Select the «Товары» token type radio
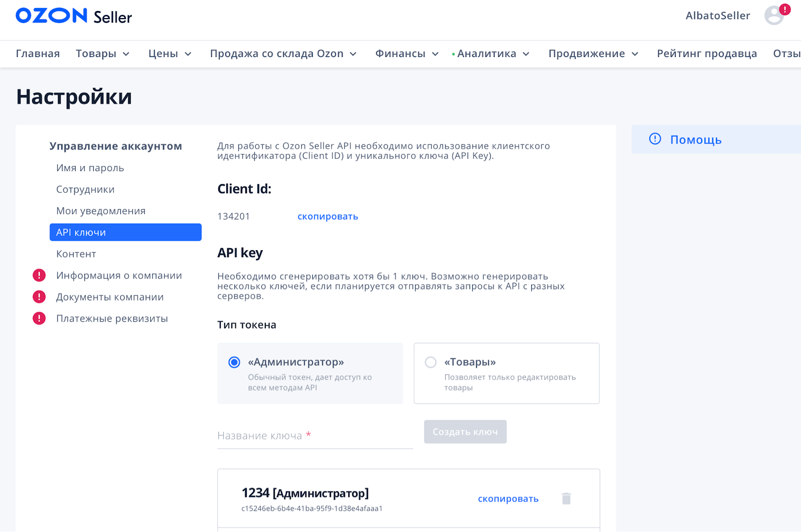 pyautogui.click(x=431, y=362)
